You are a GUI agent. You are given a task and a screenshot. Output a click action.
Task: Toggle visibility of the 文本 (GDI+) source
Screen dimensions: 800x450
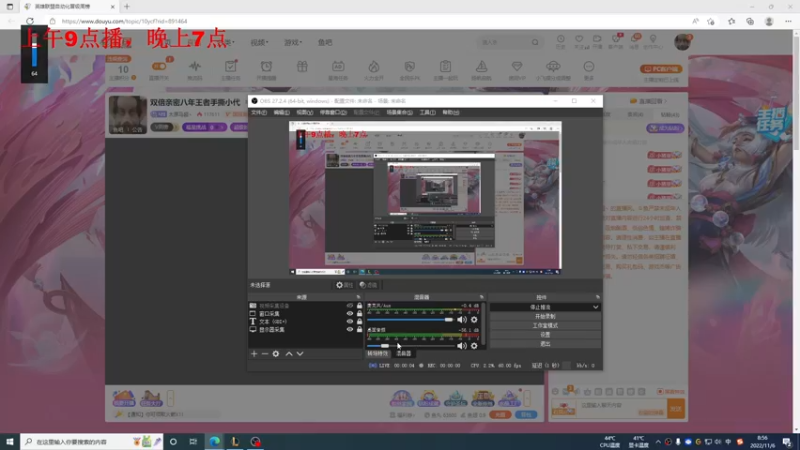[x=349, y=321]
